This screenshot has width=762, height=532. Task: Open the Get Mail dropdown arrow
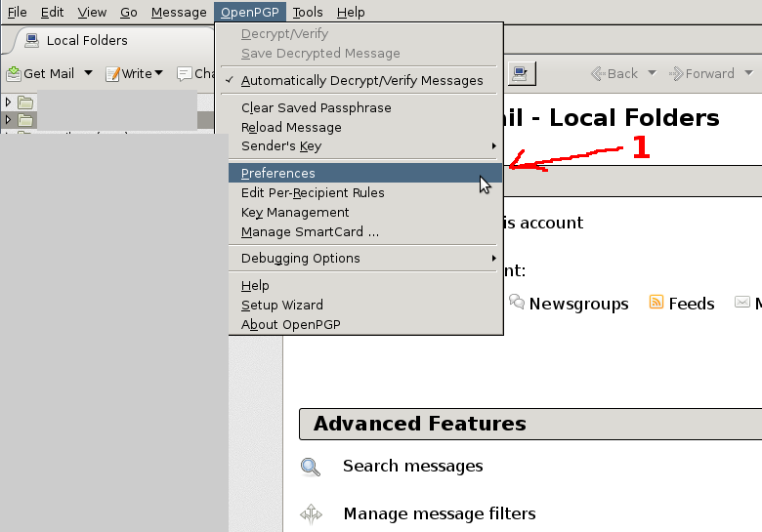point(87,73)
